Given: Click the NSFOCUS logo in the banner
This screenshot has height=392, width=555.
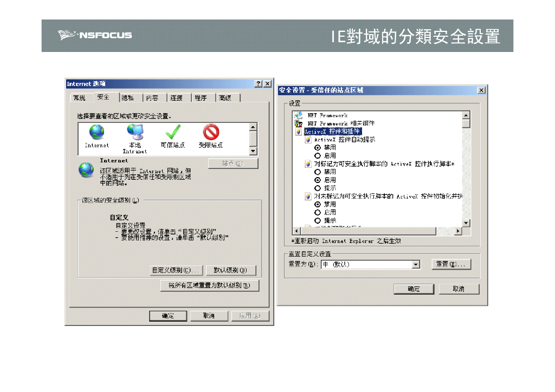Looking at the screenshot, I should pyautogui.click(x=95, y=35).
